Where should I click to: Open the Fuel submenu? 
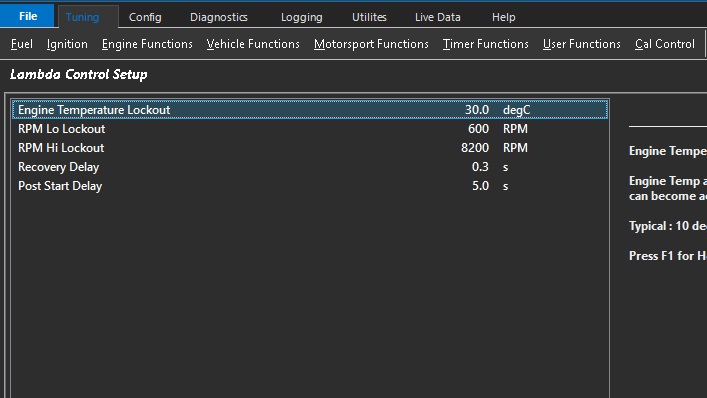(22, 44)
